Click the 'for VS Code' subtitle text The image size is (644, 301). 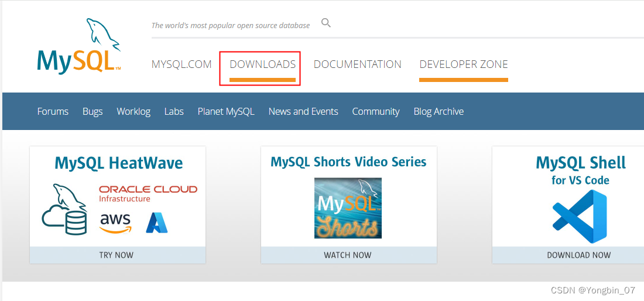pyautogui.click(x=580, y=180)
